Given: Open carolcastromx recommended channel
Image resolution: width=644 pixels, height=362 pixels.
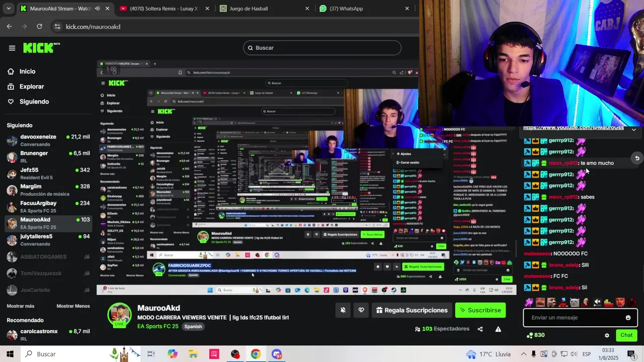Looking at the screenshot, I should coord(48,335).
